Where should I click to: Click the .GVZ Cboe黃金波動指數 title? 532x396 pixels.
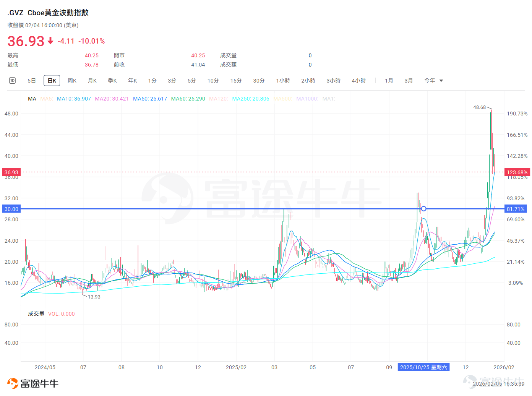pos(48,13)
